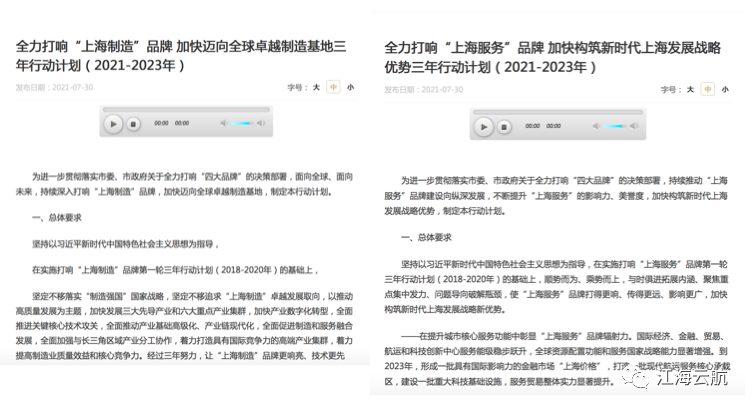Click audio progress bar in left player
The image size is (752, 410).
186,110
